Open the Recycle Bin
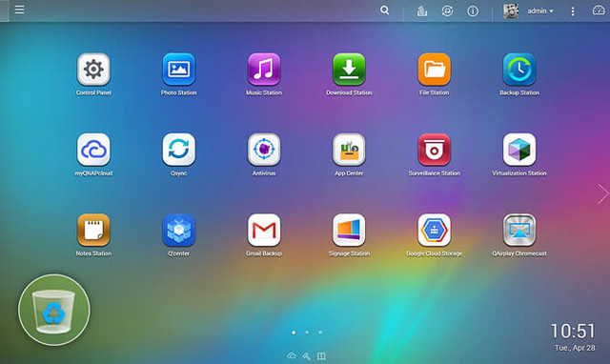Image resolution: width=610 pixels, height=364 pixels. tap(54, 310)
